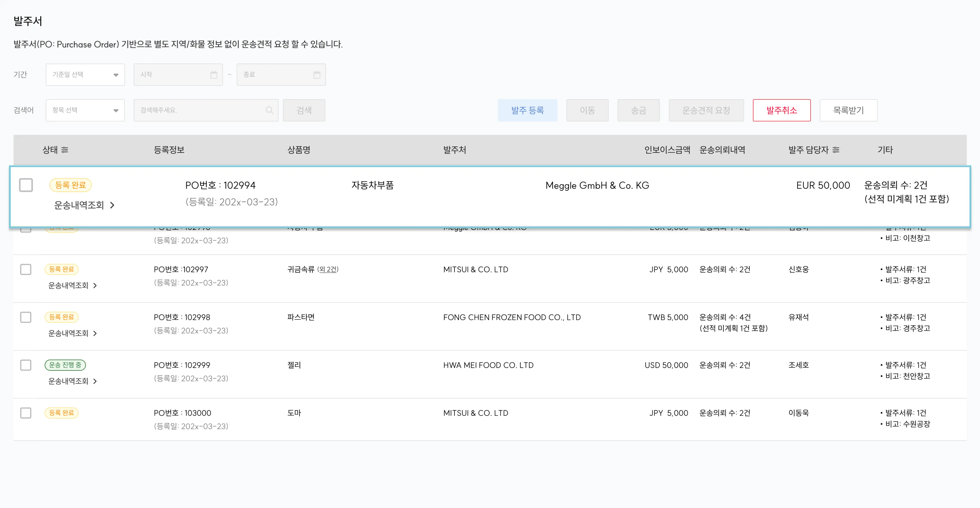Click the manager name 이동욱

tap(799, 413)
